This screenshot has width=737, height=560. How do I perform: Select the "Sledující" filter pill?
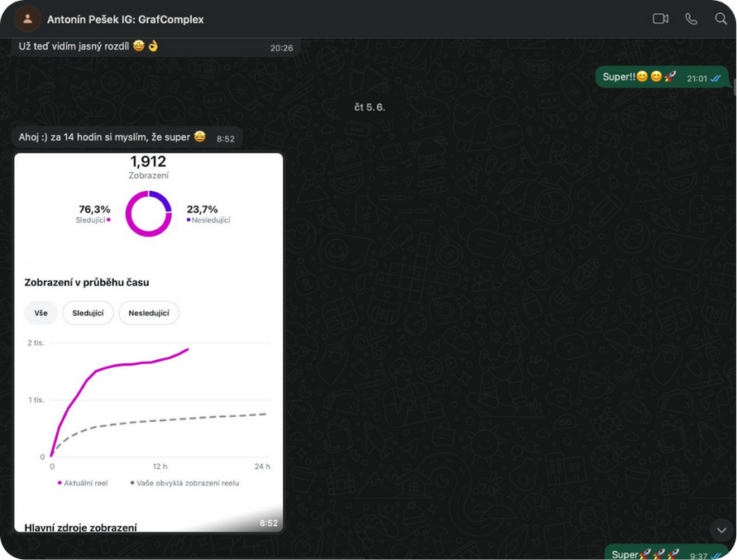click(88, 314)
